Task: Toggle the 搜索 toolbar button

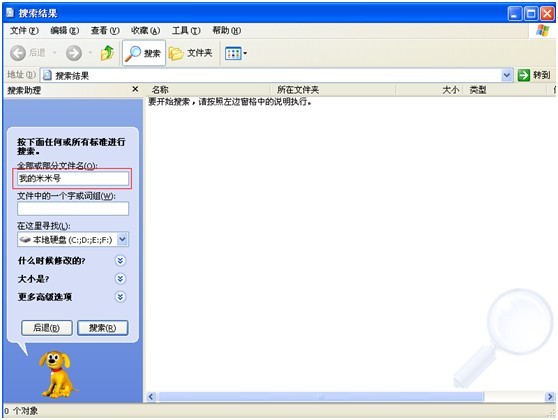Action: coord(144,53)
